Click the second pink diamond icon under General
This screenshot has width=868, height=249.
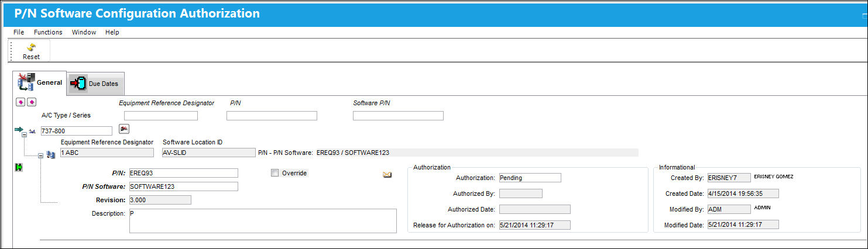click(x=32, y=102)
